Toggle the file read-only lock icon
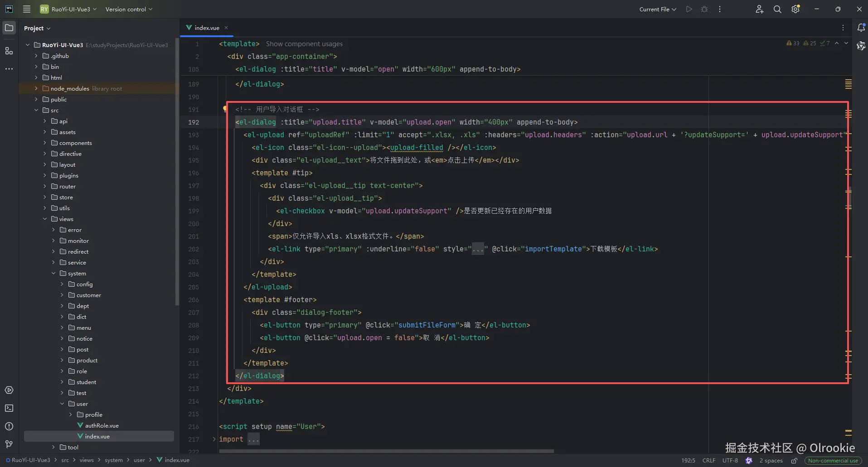This screenshot has height=467, width=868. click(x=794, y=460)
